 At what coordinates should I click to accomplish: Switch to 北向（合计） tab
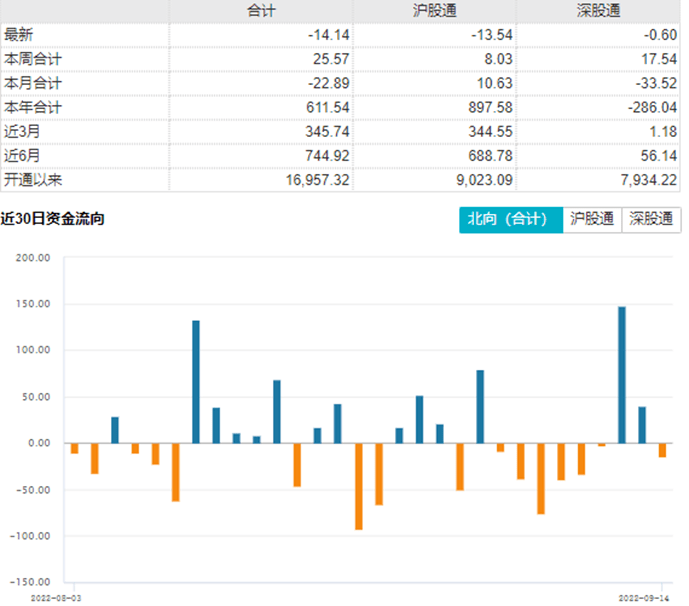(x=511, y=219)
